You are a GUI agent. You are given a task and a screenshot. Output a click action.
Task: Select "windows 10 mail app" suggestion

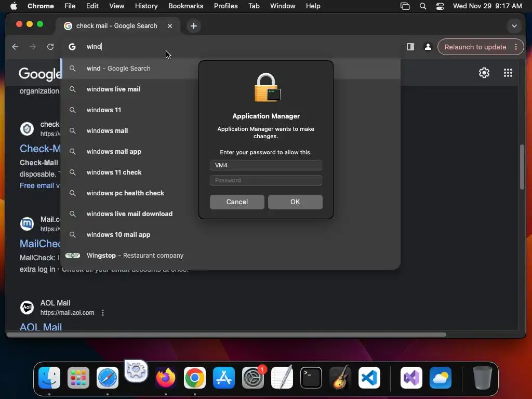click(x=231, y=234)
